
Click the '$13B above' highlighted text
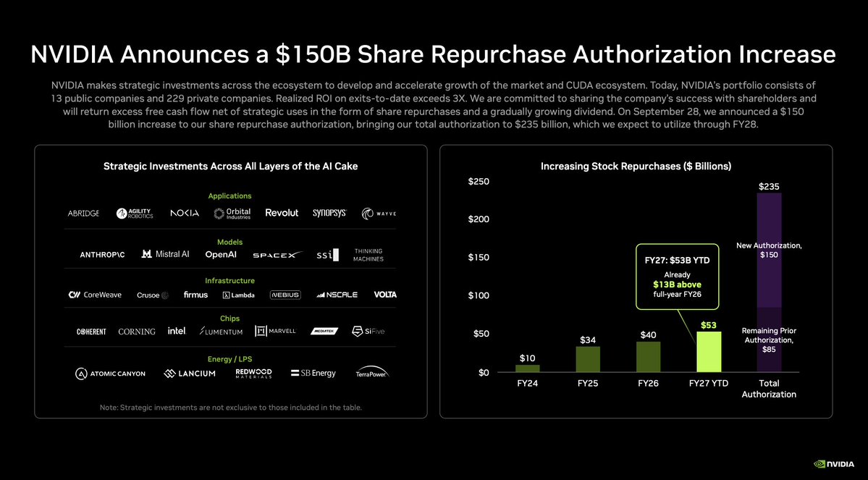677,285
